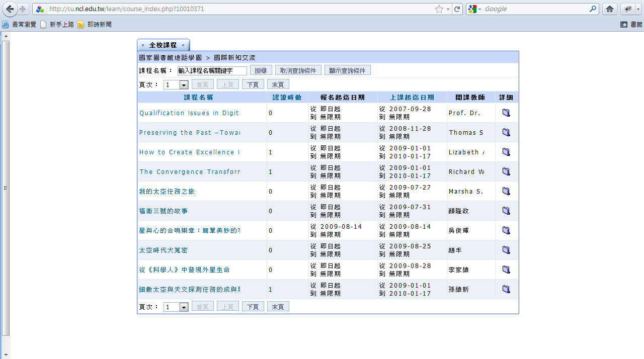Image resolution: width=644 pixels, height=359 pixels.
Task: Open details icon for 我的太空任務之旅 course
Action: (x=506, y=191)
